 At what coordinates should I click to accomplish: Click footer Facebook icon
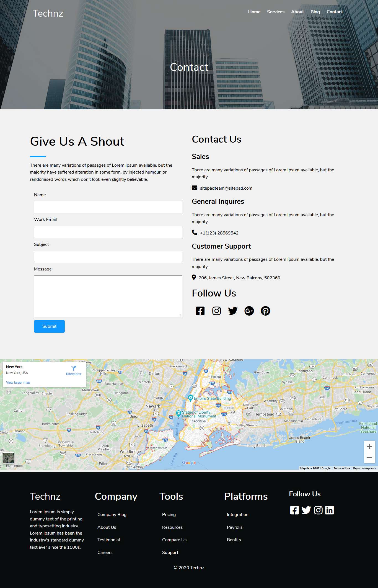click(x=294, y=510)
